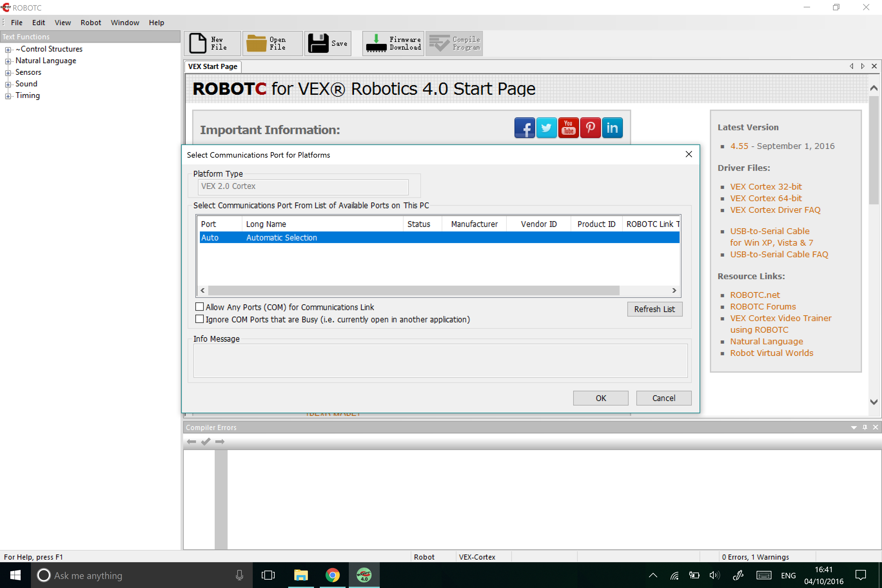This screenshot has width=882, height=588.
Task: Expand the Natural Language tree node
Action: (x=8, y=61)
